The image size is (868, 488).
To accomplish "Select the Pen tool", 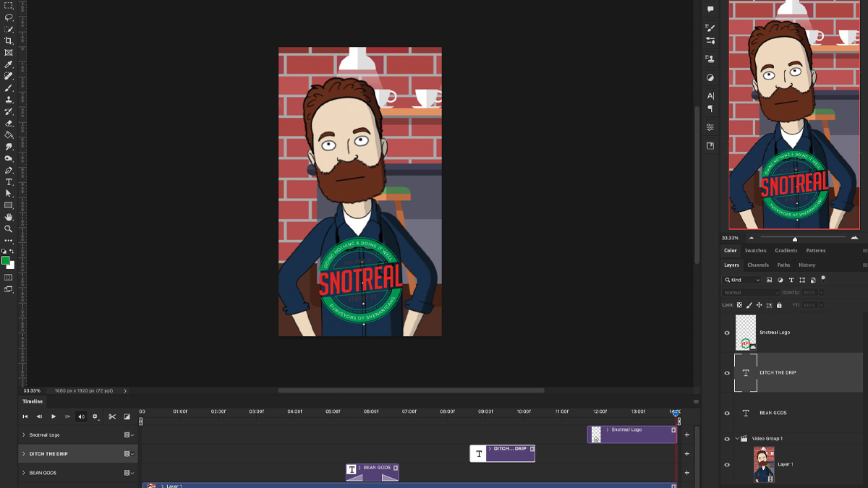I will click(9, 170).
